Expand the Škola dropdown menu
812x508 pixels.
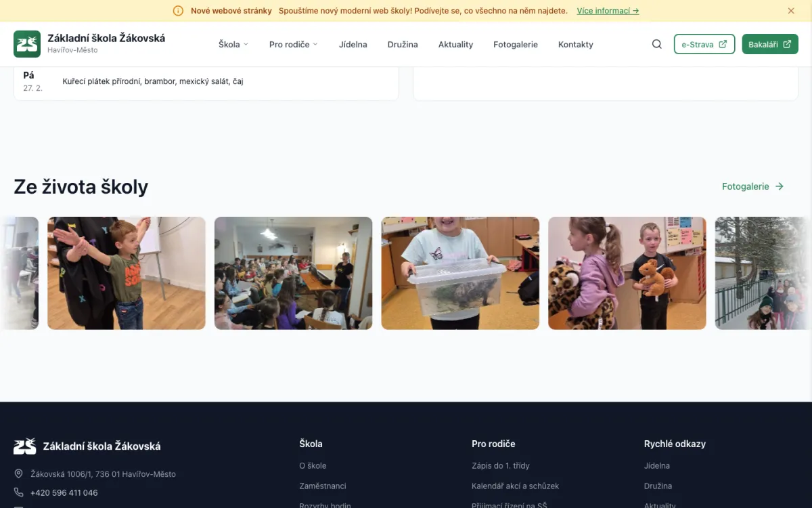[x=233, y=44]
